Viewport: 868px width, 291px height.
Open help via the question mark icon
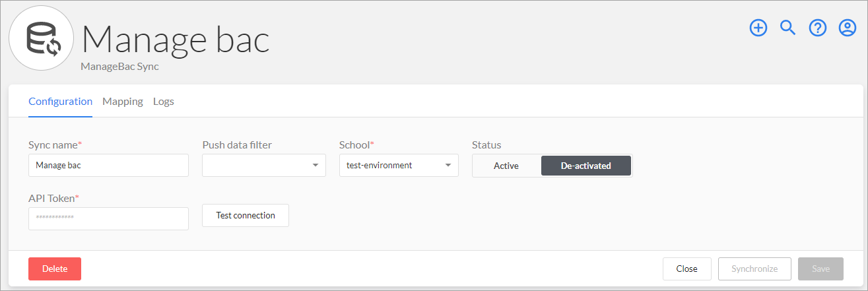[818, 28]
